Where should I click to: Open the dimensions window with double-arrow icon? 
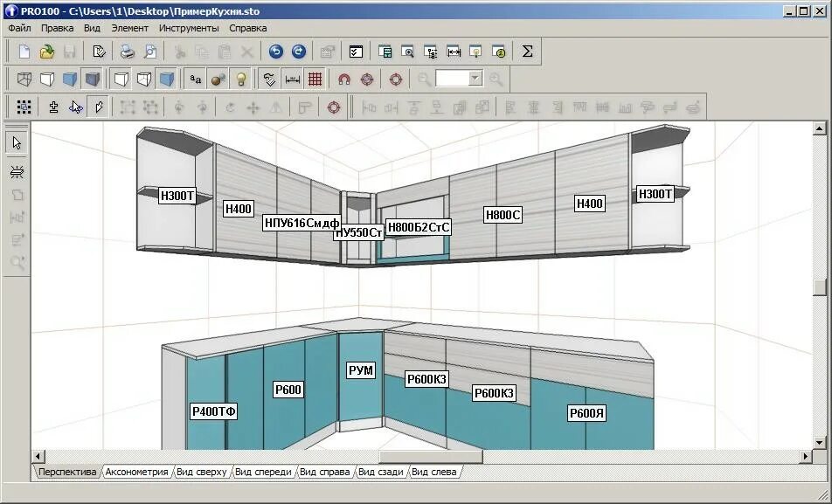(454, 52)
